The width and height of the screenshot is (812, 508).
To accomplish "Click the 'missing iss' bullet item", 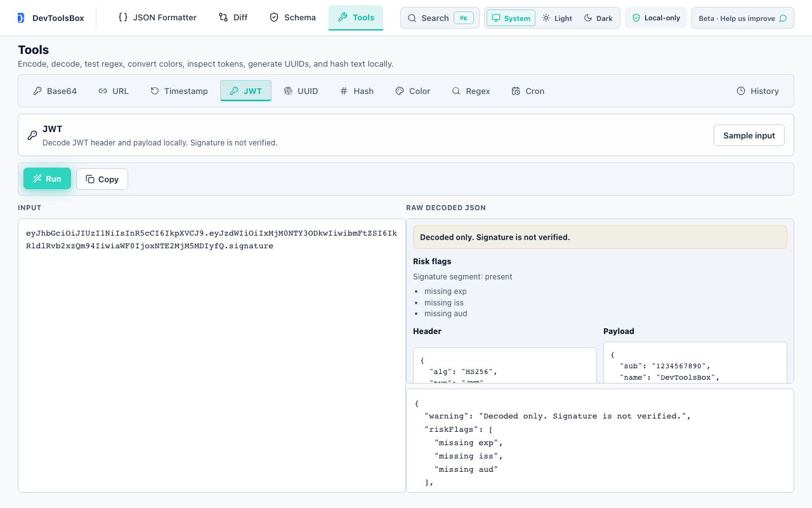I will (x=444, y=303).
